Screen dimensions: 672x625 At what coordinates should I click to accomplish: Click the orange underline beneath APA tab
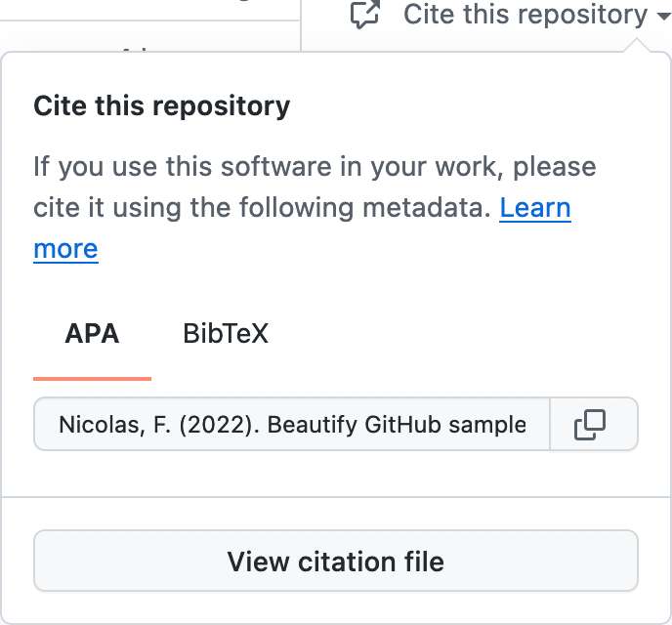[92, 377]
